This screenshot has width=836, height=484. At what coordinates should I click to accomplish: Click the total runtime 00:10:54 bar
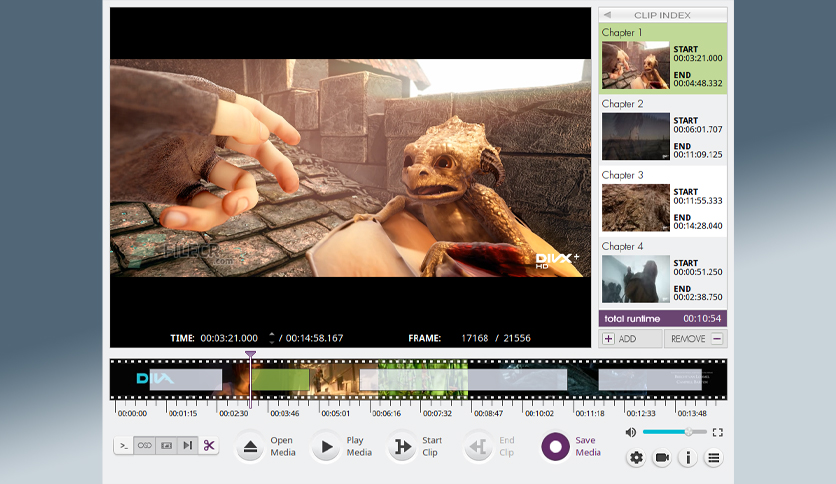coord(663,319)
